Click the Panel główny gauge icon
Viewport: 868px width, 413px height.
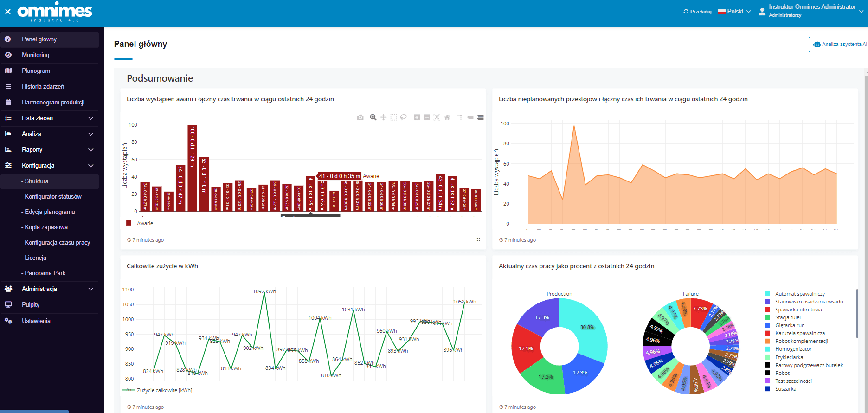tap(8, 39)
